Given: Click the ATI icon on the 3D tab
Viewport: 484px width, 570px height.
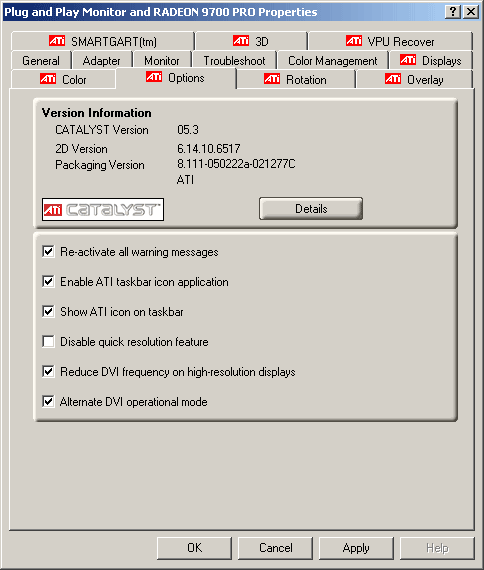Looking at the screenshot, I should [x=241, y=41].
